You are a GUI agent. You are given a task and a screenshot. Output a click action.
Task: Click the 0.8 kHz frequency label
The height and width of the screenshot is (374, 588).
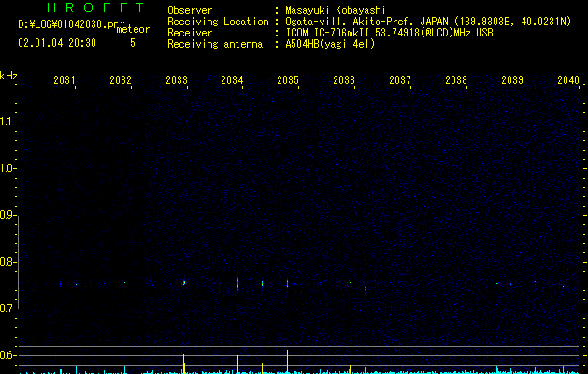7,262
